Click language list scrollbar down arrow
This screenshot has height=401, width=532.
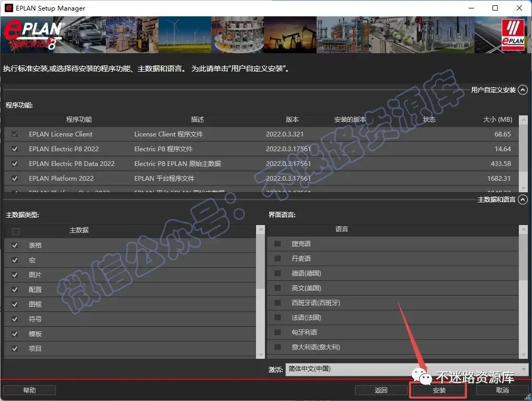click(524, 354)
